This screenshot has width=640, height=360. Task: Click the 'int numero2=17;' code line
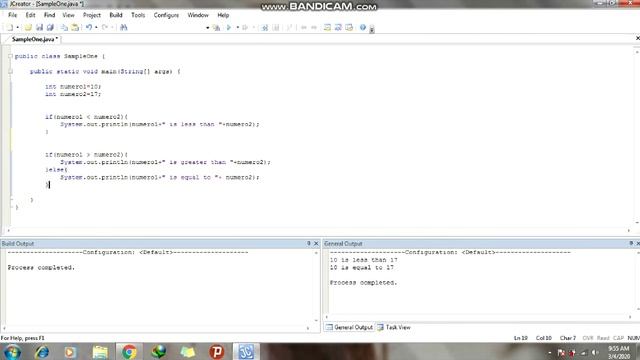point(73,94)
